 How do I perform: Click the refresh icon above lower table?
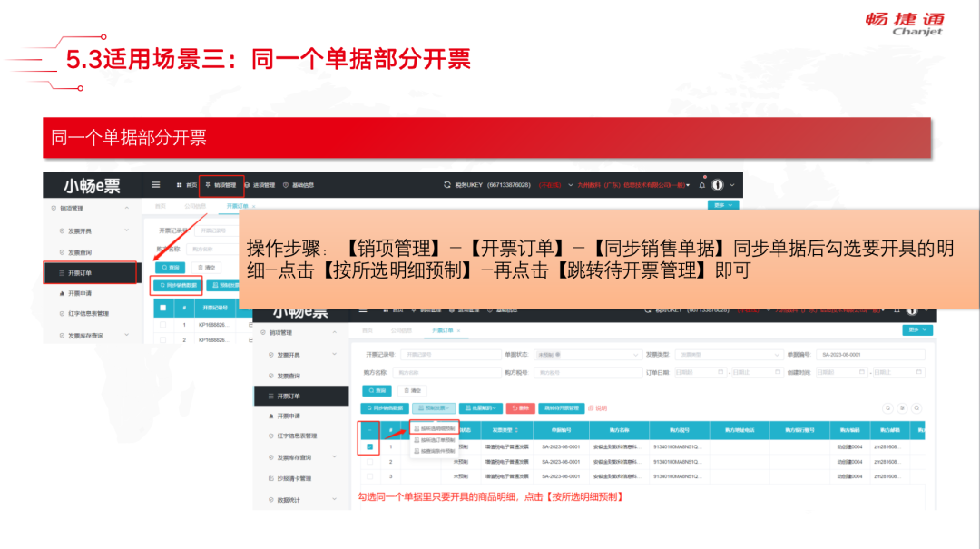(x=887, y=408)
